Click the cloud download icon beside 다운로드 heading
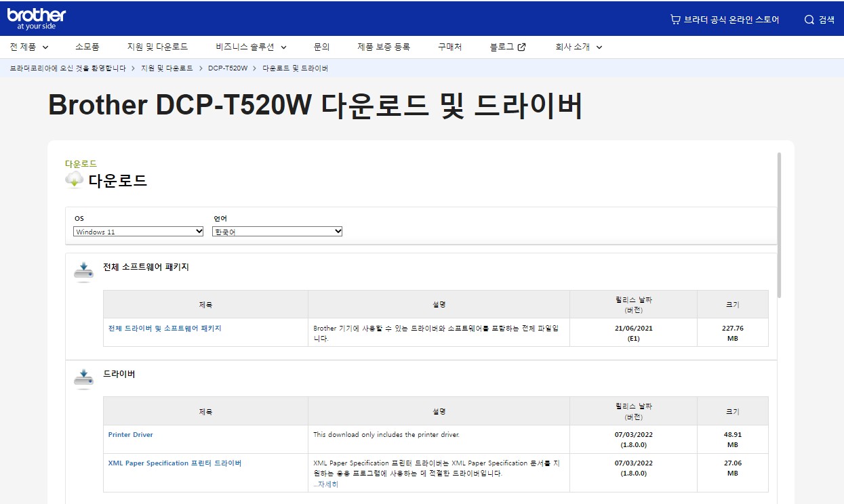The height and width of the screenshot is (504, 844). pyautogui.click(x=75, y=180)
